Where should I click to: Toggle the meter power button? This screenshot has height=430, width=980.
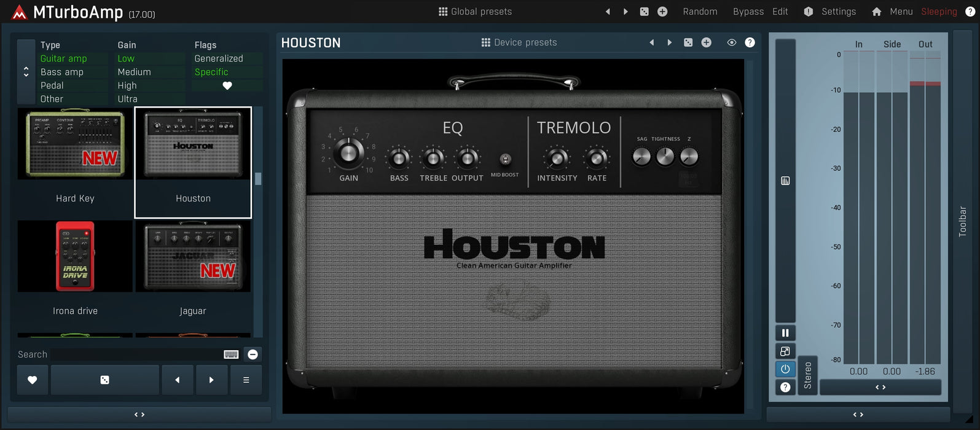coord(785,369)
